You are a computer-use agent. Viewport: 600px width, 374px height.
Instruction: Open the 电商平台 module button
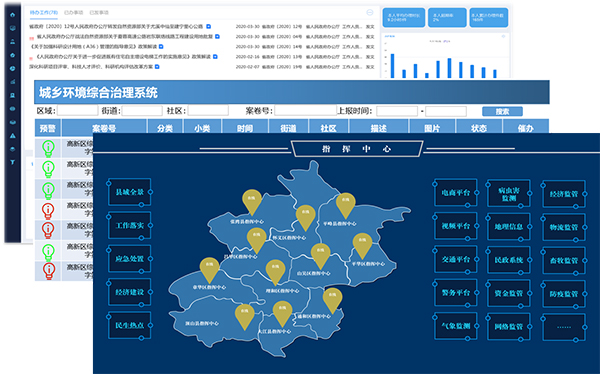(x=456, y=193)
